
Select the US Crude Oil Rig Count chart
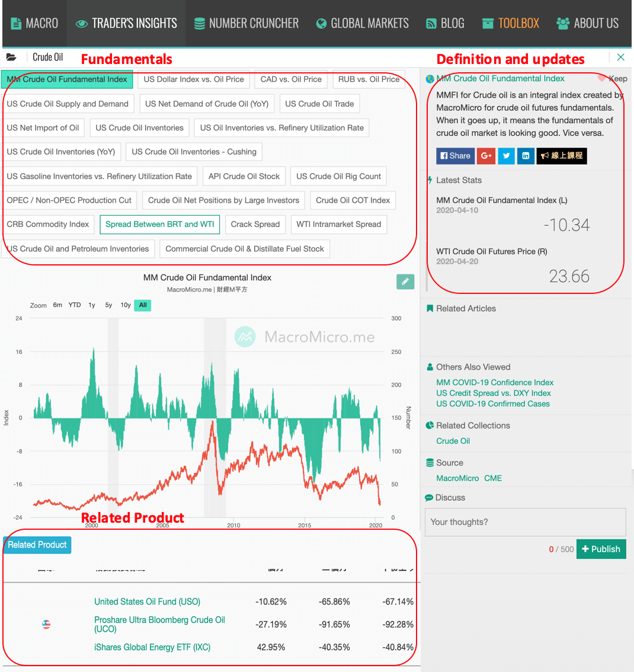click(x=338, y=176)
